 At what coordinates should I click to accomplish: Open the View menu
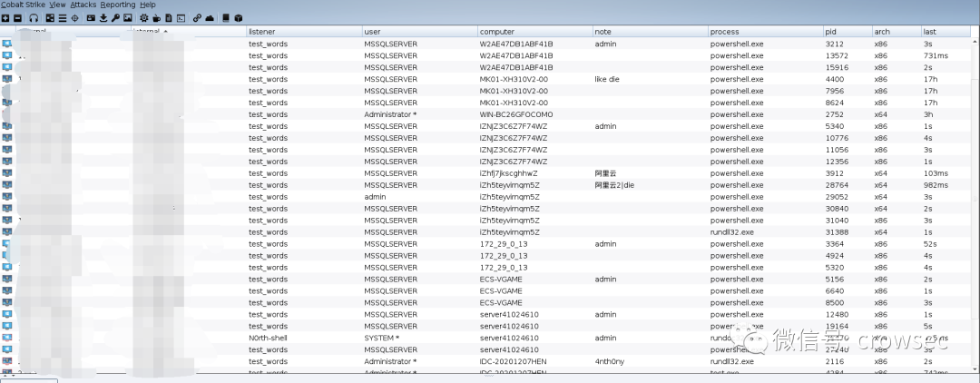(x=57, y=5)
